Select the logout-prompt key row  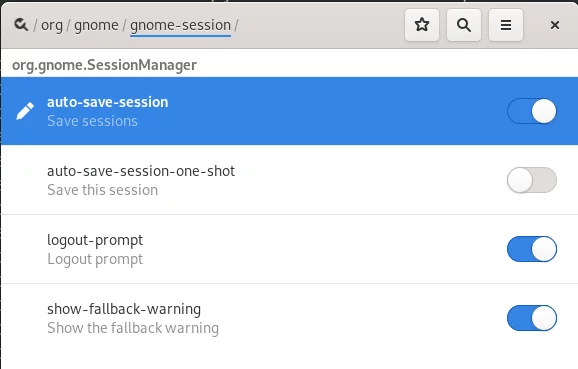[x=289, y=249]
